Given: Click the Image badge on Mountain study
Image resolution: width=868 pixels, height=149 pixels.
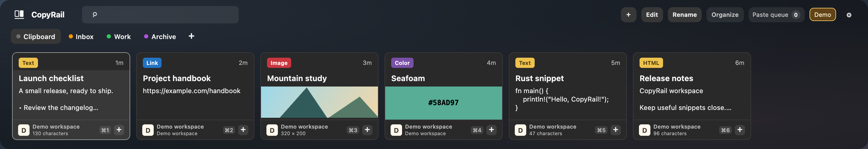Looking at the screenshot, I should pyautogui.click(x=279, y=63).
